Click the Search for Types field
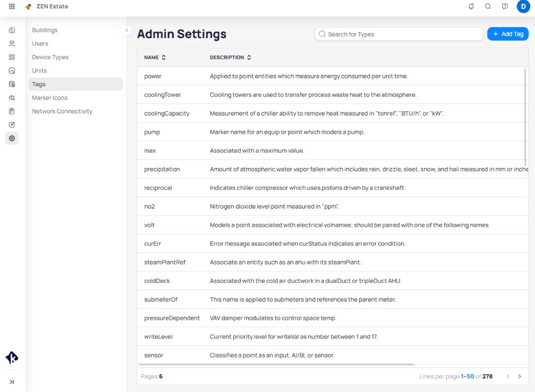The height and width of the screenshot is (392, 535). 399,34
